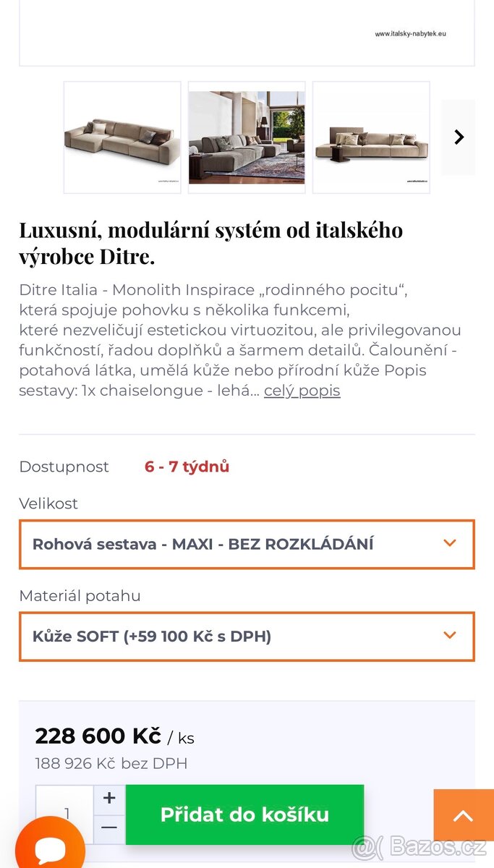Open the size selector showing Rohová sestava MAXI
494x868 pixels.
coord(247,545)
